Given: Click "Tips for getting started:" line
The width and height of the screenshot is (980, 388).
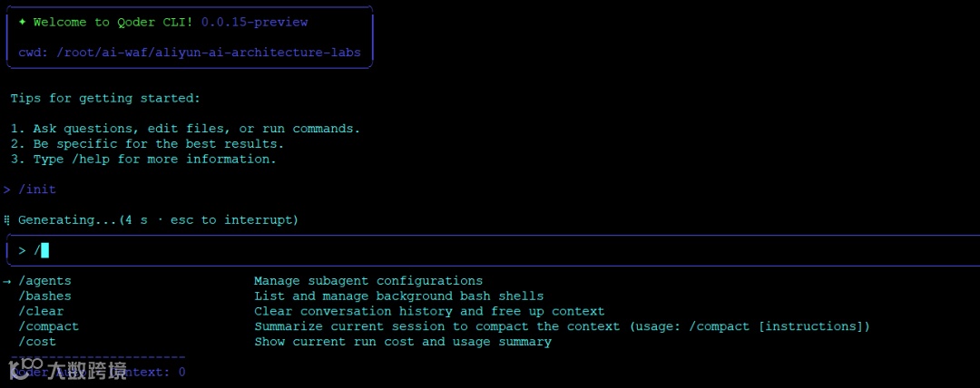Looking at the screenshot, I should pyautogui.click(x=105, y=98).
